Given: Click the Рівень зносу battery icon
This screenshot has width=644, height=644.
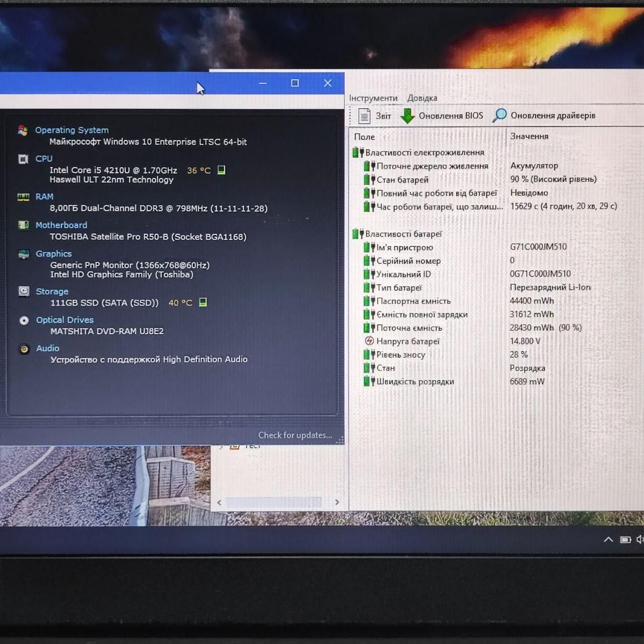Looking at the screenshot, I should pyautogui.click(x=369, y=355).
